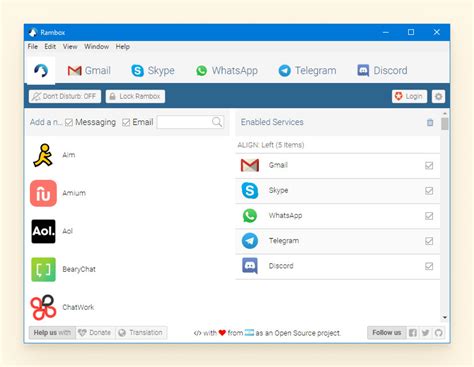The width and height of the screenshot is (474, 367).
Task: Add the Amium service icon
Action: [x=43, y=193]
